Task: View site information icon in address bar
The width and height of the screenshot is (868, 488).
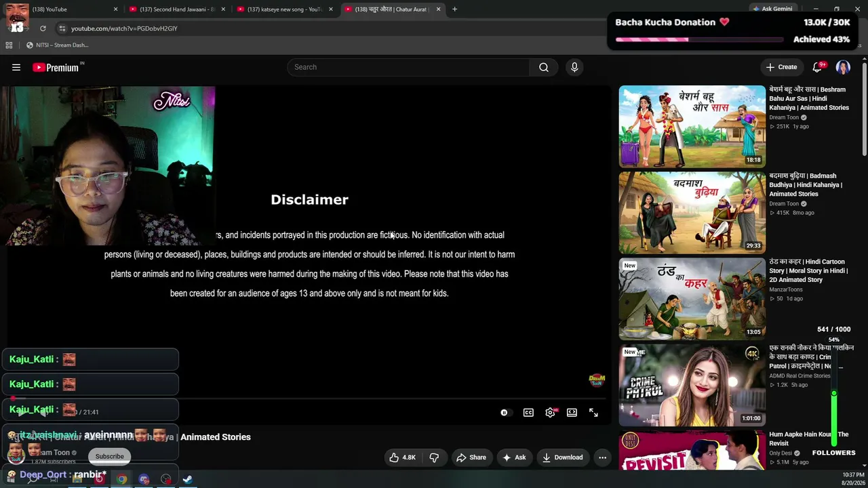Action: [x=62, y=28]
